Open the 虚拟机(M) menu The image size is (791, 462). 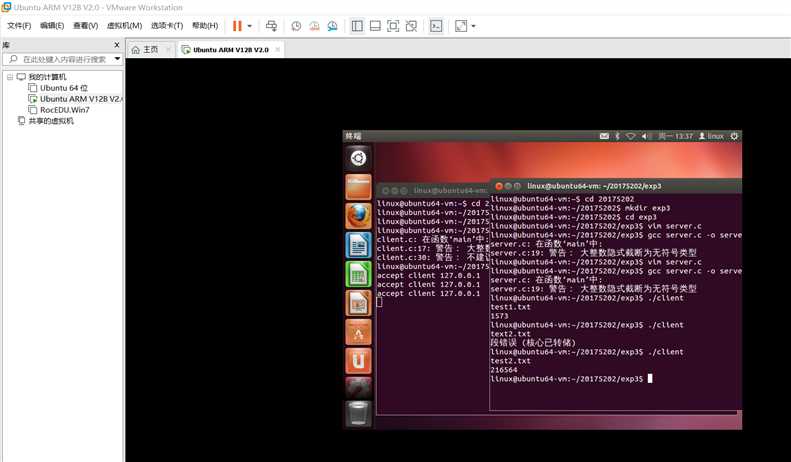[x=124, y=26]
